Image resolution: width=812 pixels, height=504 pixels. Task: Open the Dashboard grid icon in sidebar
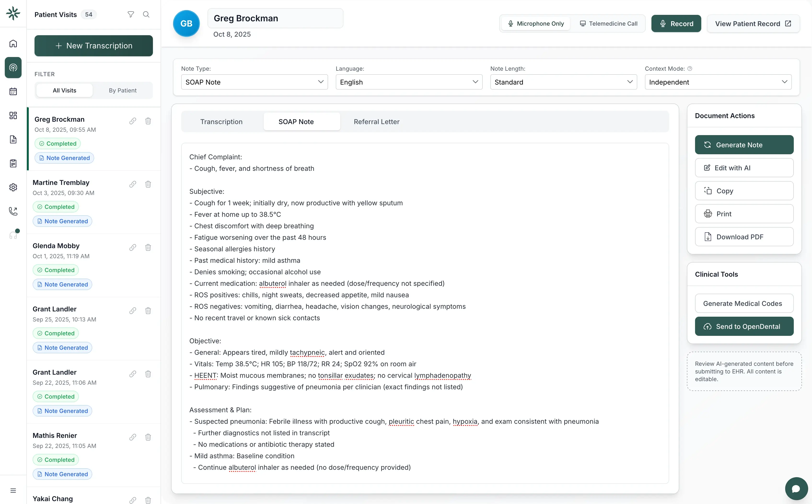click(13, 115)
